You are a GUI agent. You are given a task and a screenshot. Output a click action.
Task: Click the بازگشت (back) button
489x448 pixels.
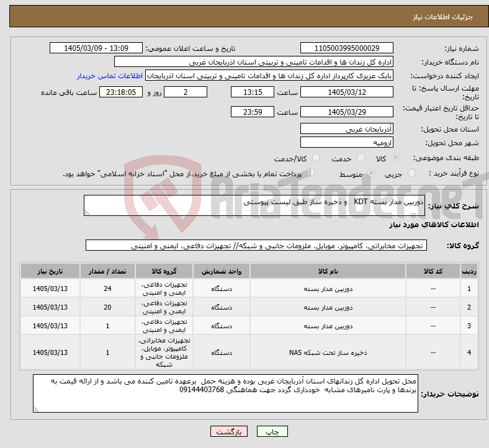pyautogui.click(x=229, y=431)
